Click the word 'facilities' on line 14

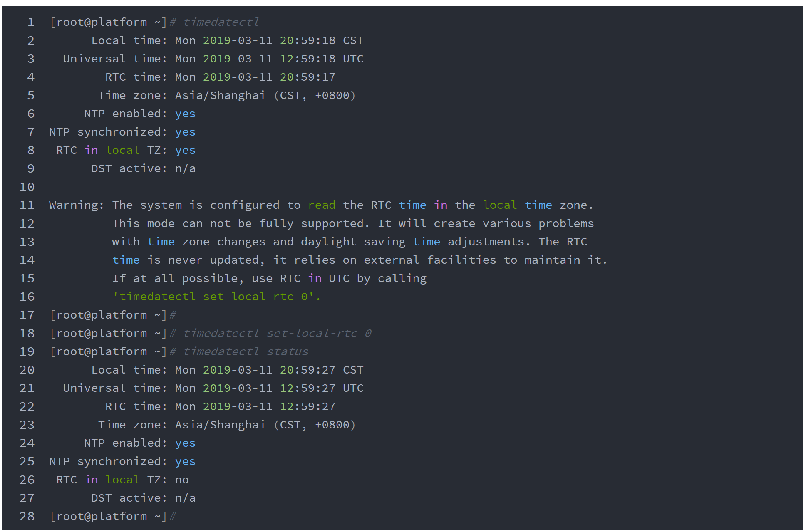pyautogui.click(x=461, y=260)
